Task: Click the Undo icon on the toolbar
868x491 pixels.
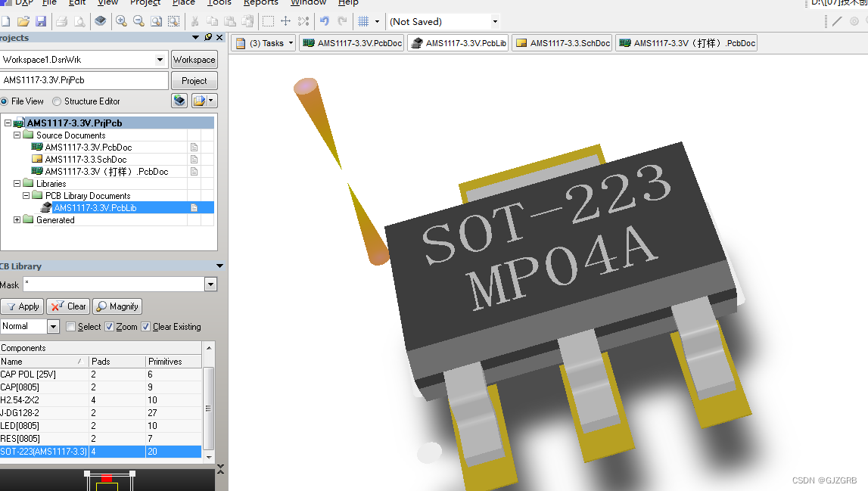Action: [324, 21]
